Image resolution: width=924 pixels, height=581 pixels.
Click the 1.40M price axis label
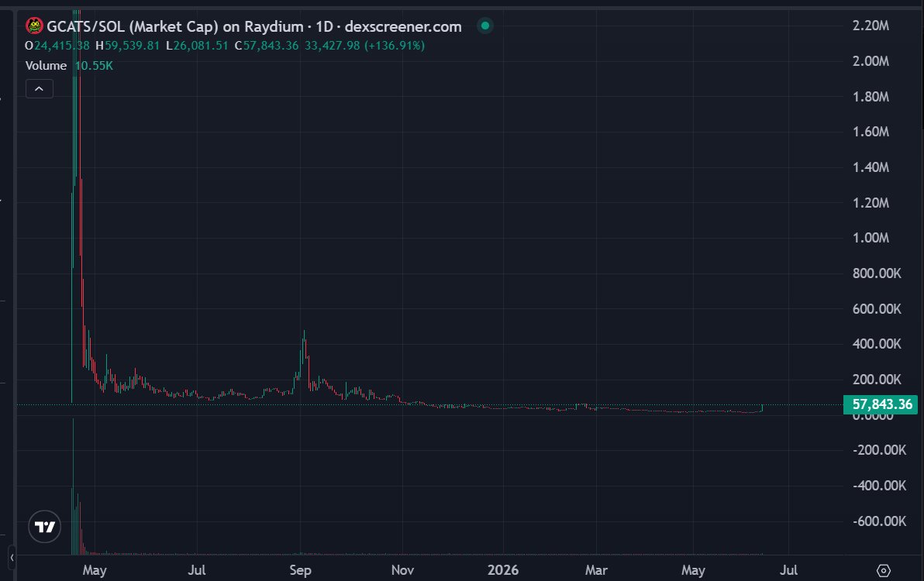pos(871,167)
